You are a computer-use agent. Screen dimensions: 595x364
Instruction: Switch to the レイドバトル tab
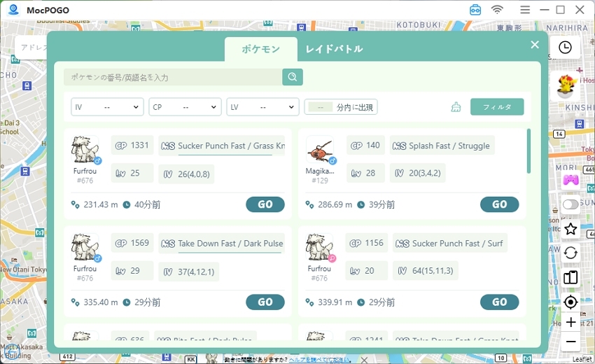tap(334, 49)
